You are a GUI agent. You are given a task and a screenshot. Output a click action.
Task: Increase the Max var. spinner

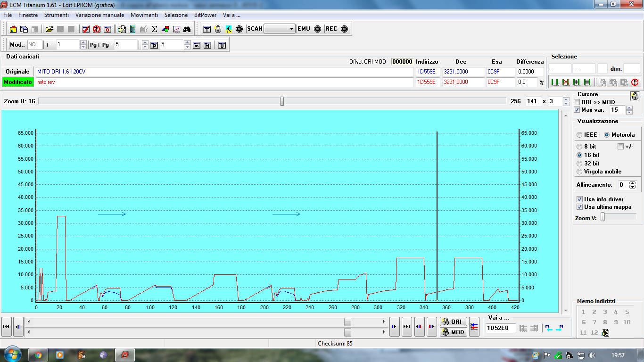tap(628, 108)
